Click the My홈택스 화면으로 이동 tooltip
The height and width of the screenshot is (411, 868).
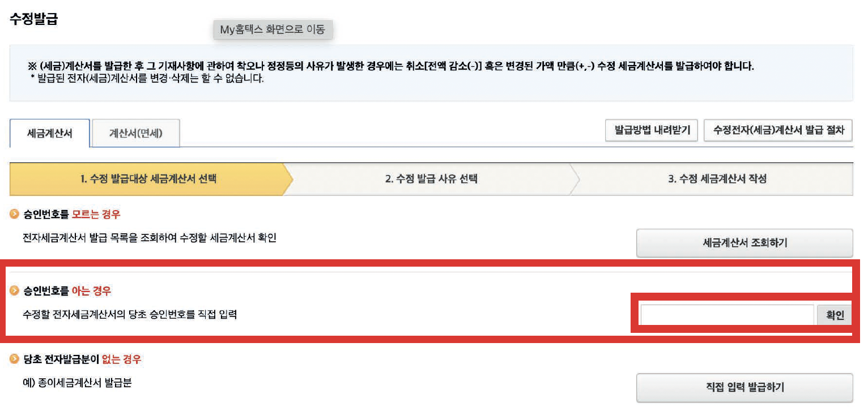(x=273, y=30)
